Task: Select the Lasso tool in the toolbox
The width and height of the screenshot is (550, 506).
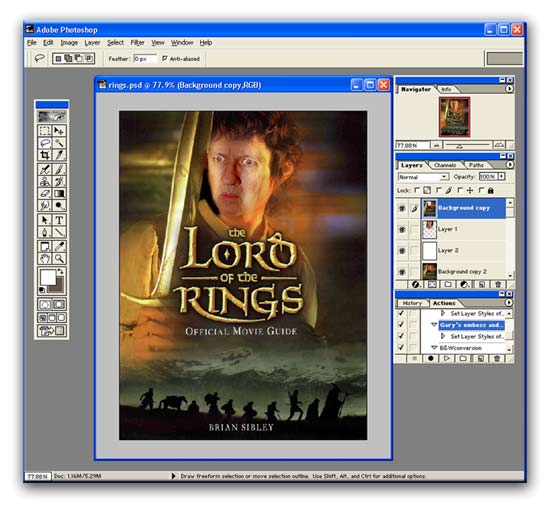Action: pos(45,143)
